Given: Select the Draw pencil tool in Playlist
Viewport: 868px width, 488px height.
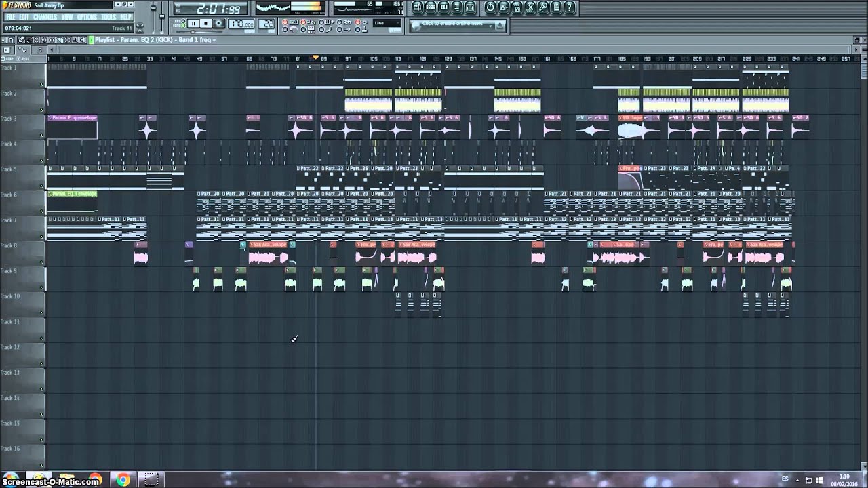Looking at the screenshot, I should point(21,40).
